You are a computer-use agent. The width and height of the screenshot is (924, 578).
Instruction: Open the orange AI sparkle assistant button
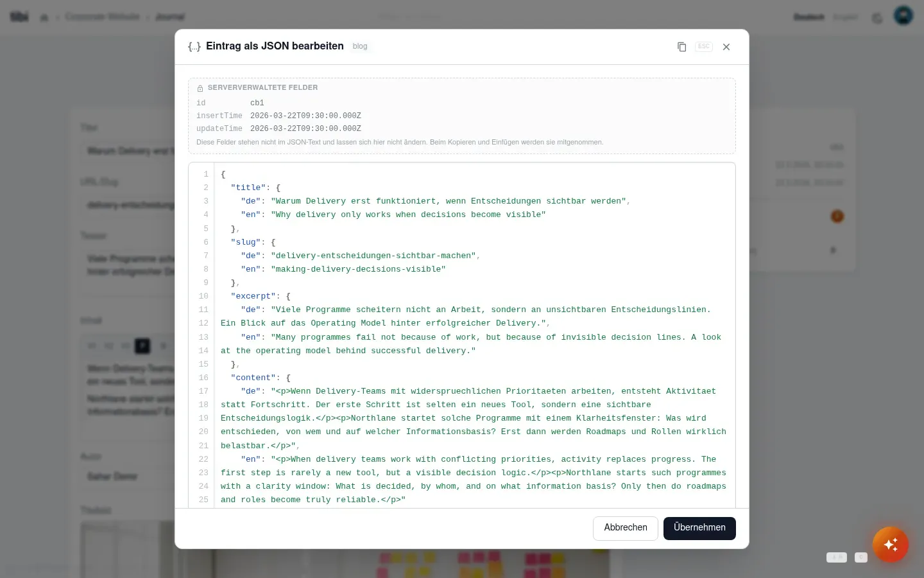click(x=891, y=545)
